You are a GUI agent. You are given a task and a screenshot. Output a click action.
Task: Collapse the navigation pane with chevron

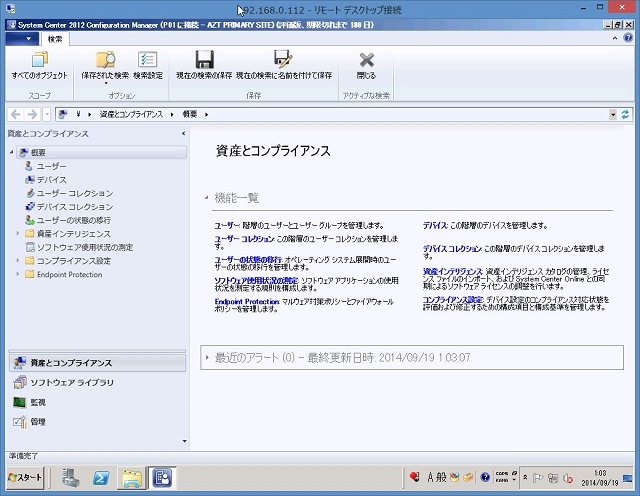(x=183, y=133)
